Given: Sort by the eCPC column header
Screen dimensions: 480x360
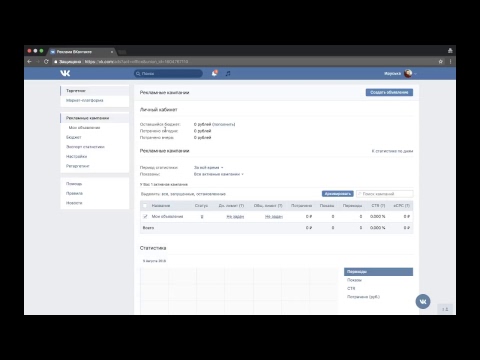Looking at the screenshot, I should click(402, 206).
